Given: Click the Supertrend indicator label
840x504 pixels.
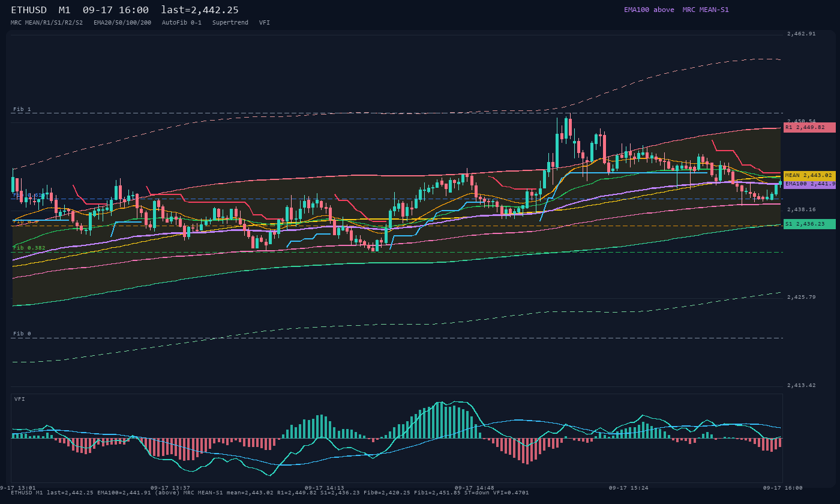Looking at the screenshot, I should [x=230, y=22].
